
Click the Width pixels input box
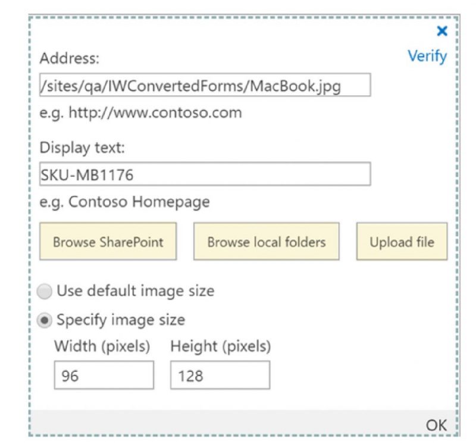(104, 376)
